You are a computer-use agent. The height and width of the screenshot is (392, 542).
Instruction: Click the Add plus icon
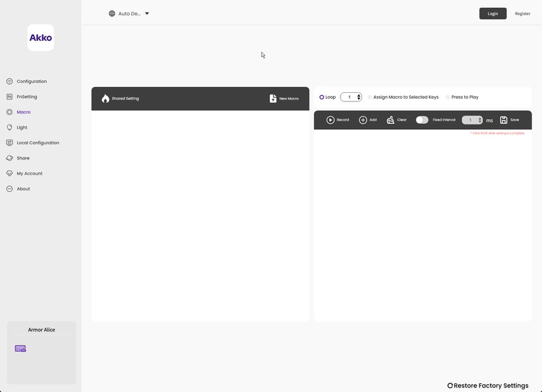tap(363, 120)
